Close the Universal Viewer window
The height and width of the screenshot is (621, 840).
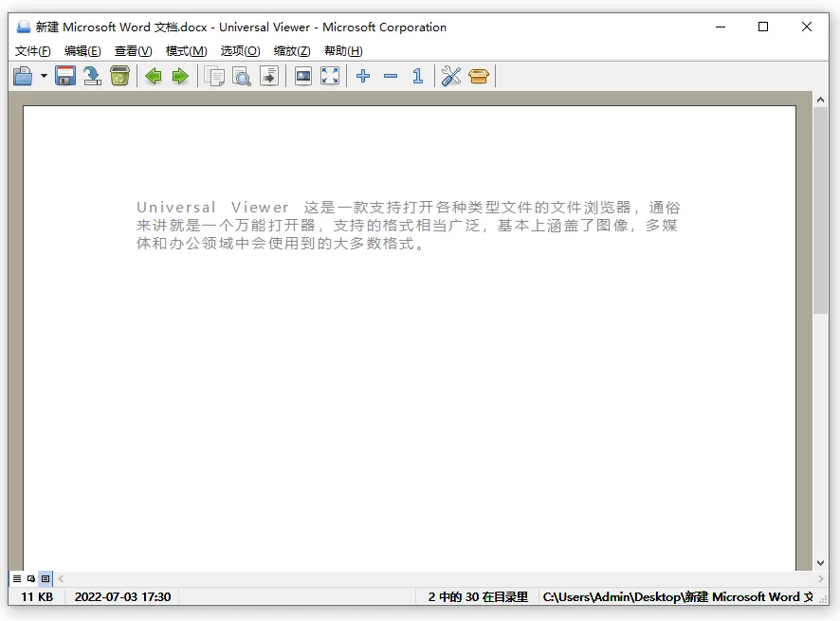807,27
